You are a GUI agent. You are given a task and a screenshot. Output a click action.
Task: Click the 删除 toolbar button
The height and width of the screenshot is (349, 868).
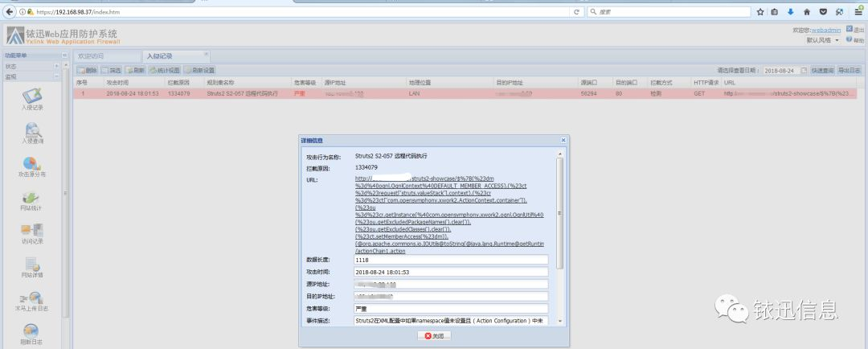(x=88, y=70)
